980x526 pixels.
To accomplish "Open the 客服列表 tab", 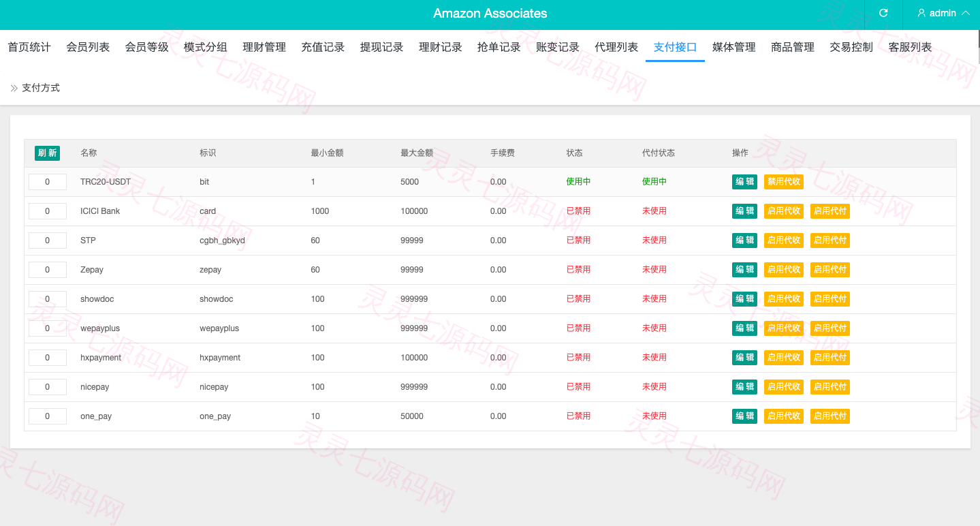I will pyautogui.click(x=910, y=47).
